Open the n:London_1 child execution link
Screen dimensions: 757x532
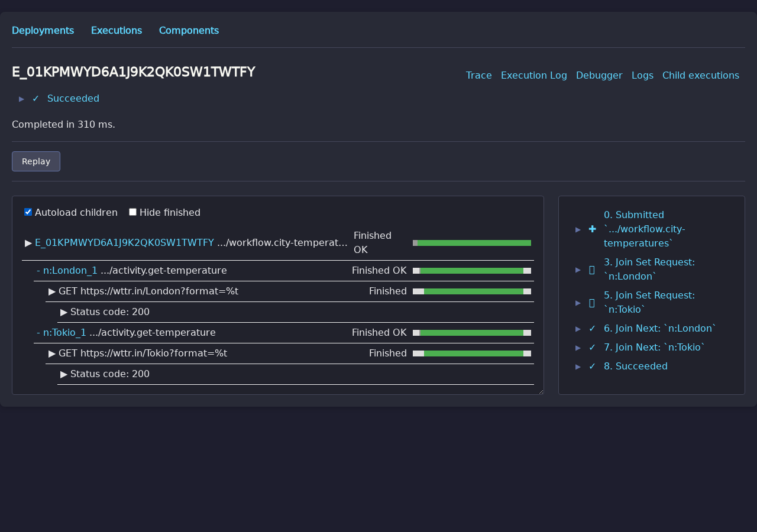pos(70,270)
